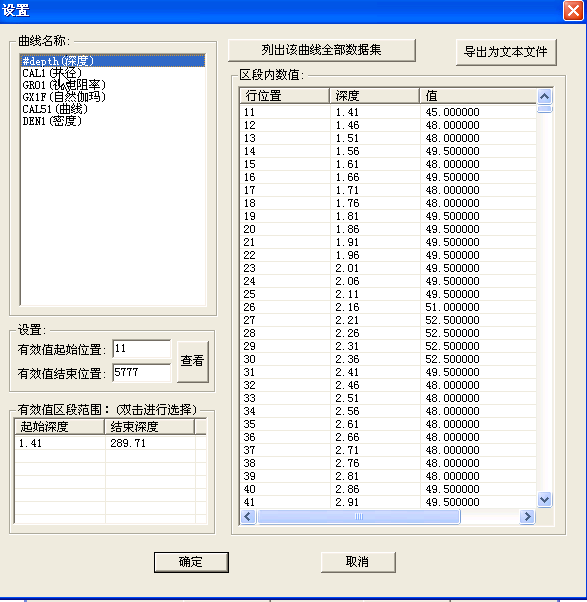Select row with line position 14

tap(388, 151)
